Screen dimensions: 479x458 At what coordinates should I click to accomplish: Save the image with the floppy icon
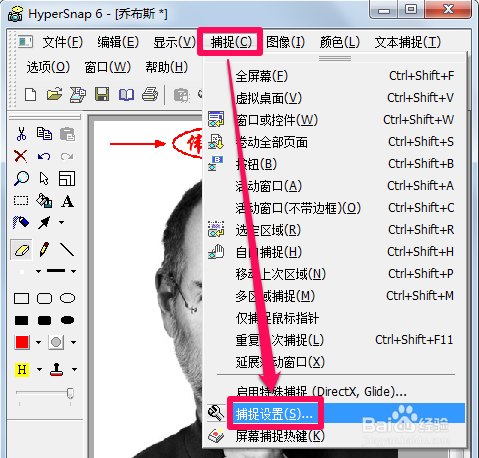[x=102, y=95]
